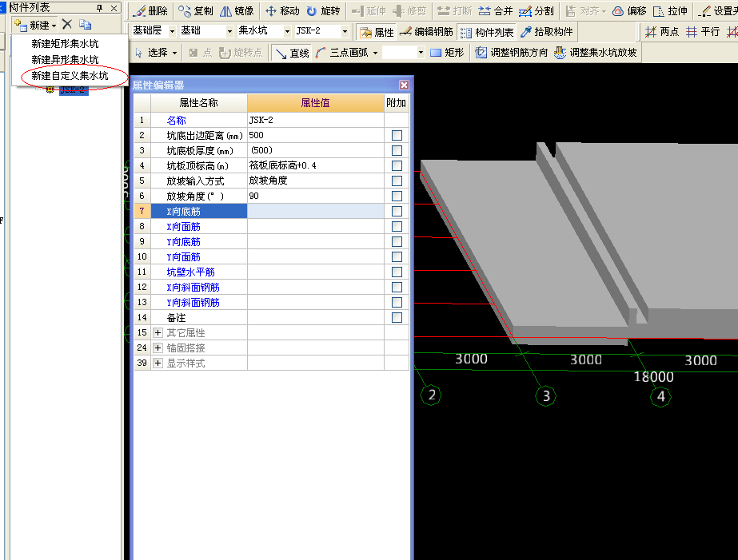Open the JSK-2 component dropdown
The image size is (738, 560).
pyautogui.click(x=345, y=31)
